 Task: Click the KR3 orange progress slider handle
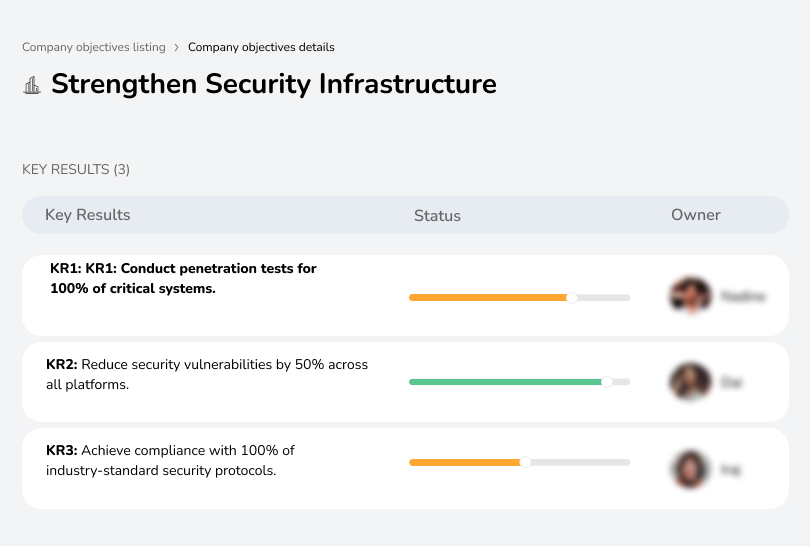525,462
